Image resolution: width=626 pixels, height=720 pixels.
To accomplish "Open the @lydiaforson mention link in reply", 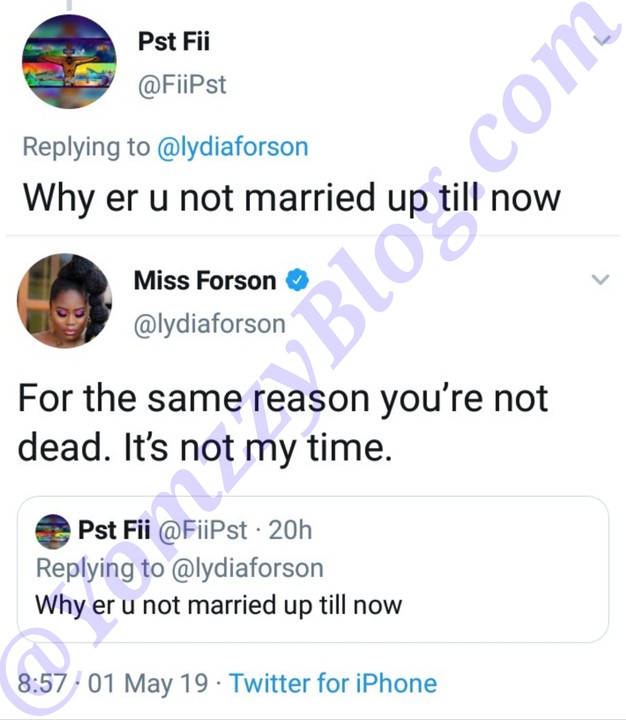I will point(232,147).
